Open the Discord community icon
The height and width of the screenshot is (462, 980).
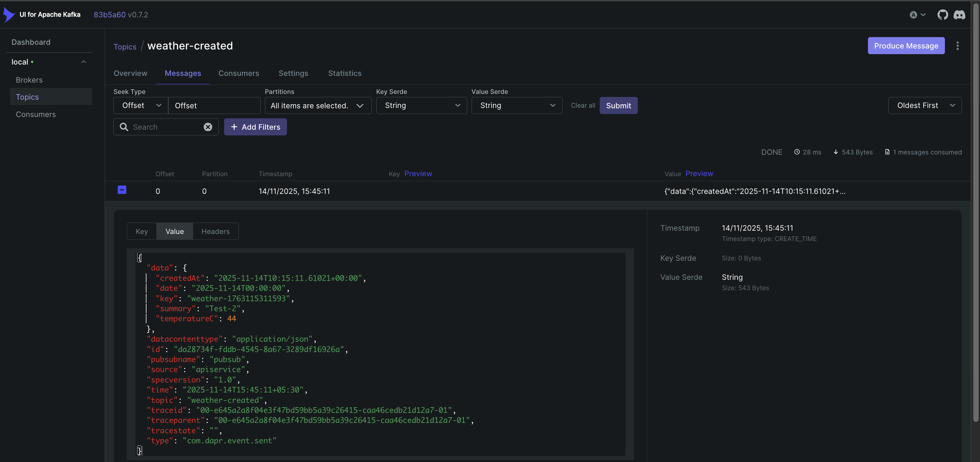959,14
